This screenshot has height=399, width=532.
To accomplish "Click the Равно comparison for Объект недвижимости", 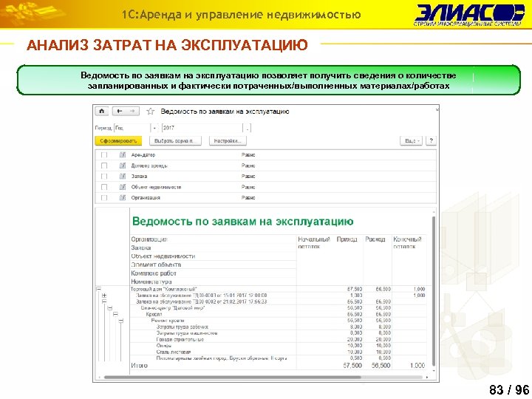I will 248,187.
